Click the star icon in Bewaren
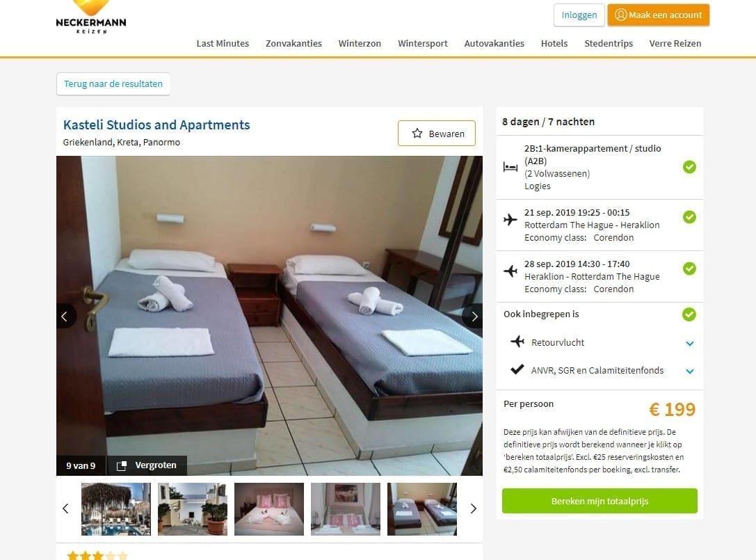Screen dimensions: 756x560 coord(417,134)
